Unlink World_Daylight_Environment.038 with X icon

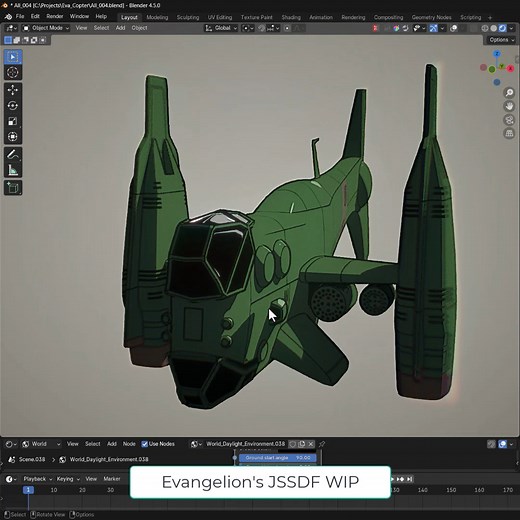click(311, 444)
